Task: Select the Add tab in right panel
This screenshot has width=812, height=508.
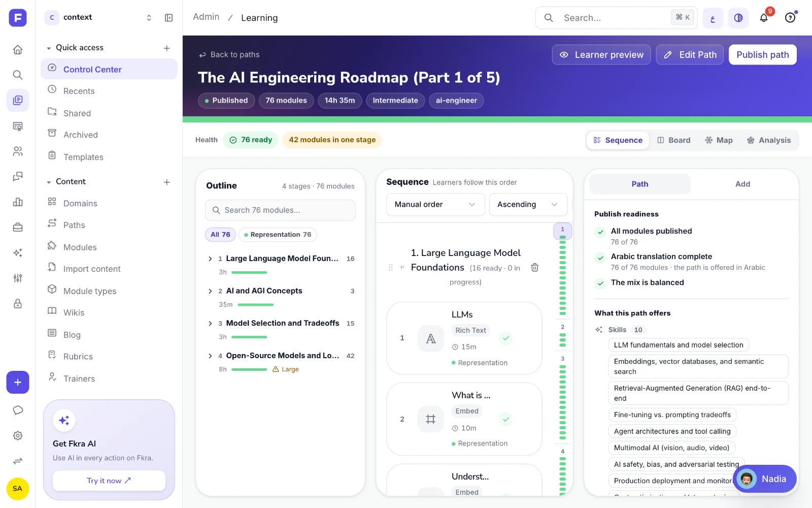Action: click(x=742, y=184)
